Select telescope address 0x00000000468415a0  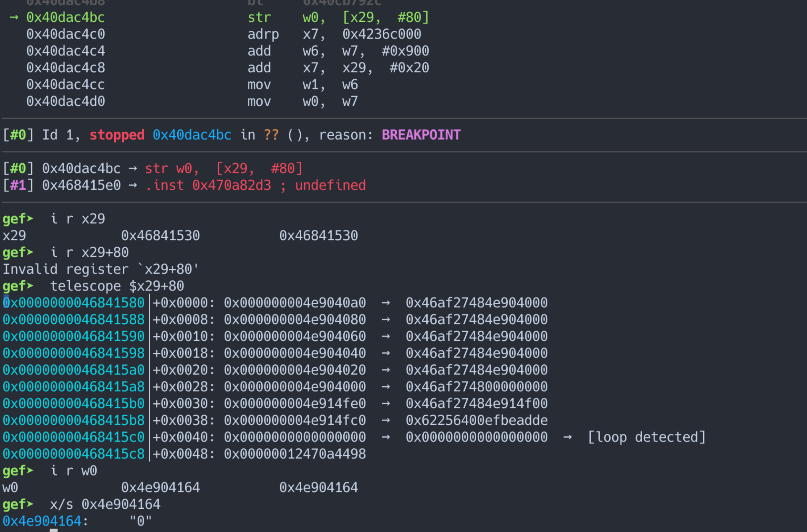[73, 370]
